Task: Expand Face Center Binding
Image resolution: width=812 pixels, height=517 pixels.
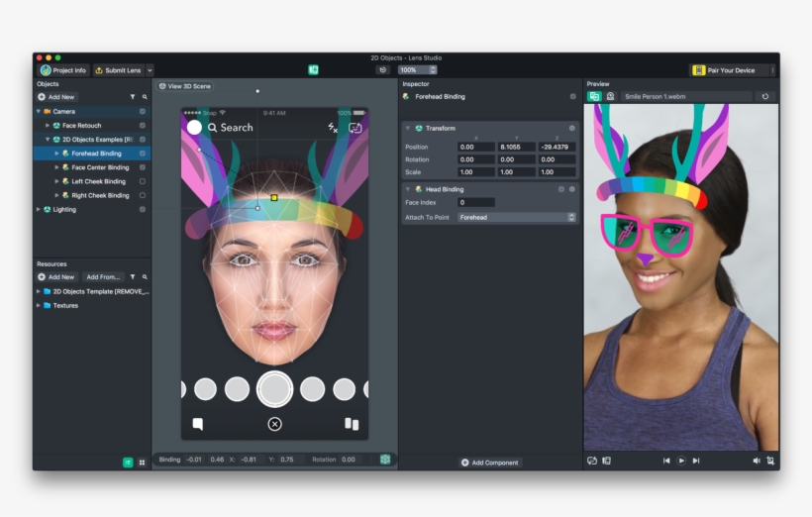Action: pos(56,167)
